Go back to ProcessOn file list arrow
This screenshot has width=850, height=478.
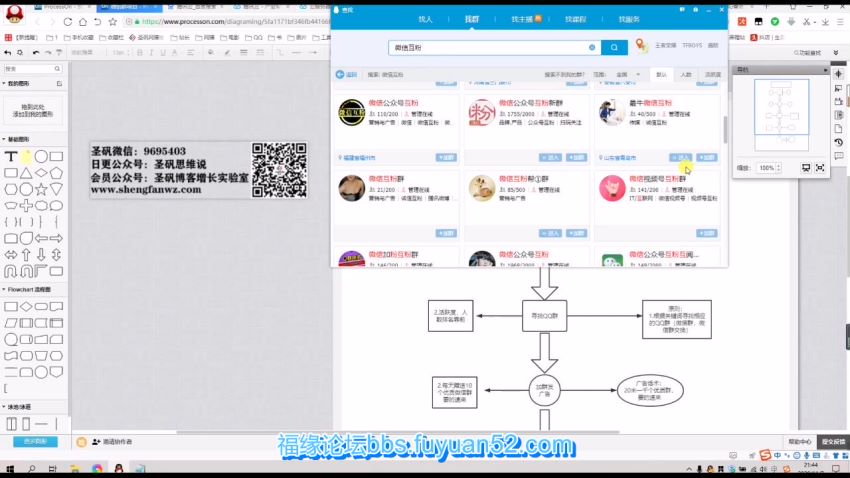pos(8,53)
